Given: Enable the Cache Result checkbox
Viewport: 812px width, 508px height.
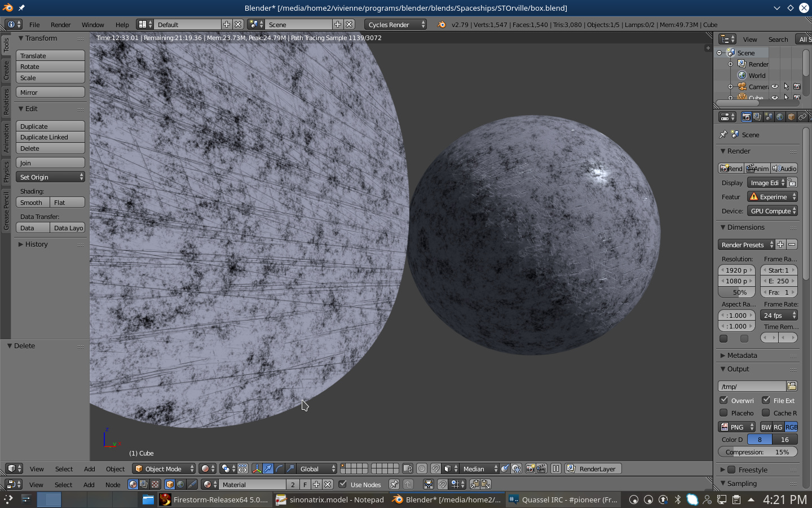Looking at the screenshot, I should [766, 413].
